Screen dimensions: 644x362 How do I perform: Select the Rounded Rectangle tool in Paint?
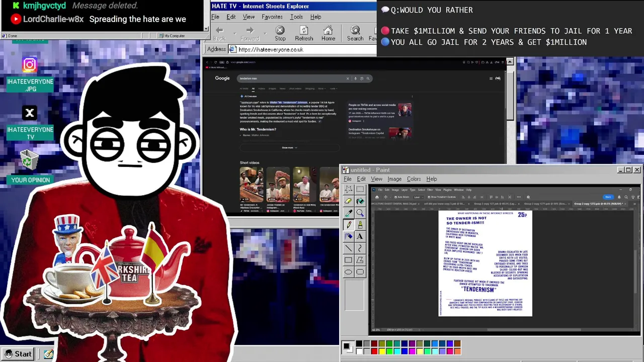(x=360, y=272)
